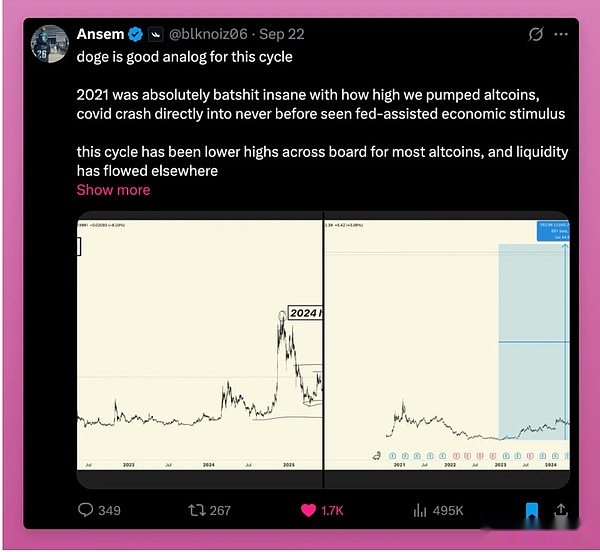600x552 pixels.
Task: Expand the post with Show more
Action: tap(113, 190)
